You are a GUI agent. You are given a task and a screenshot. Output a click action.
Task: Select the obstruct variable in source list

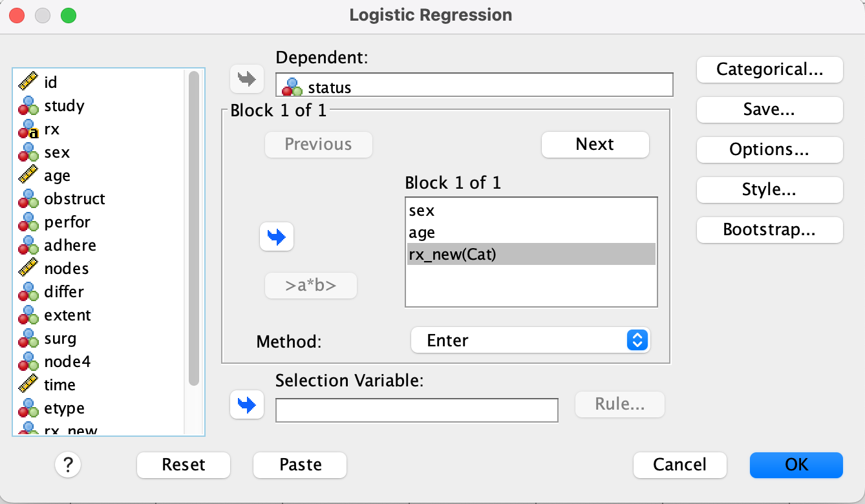tap(74, 199)
